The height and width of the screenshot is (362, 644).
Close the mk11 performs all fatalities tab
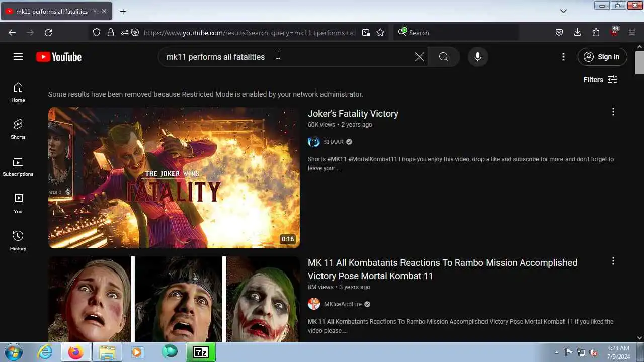point(104,11)
